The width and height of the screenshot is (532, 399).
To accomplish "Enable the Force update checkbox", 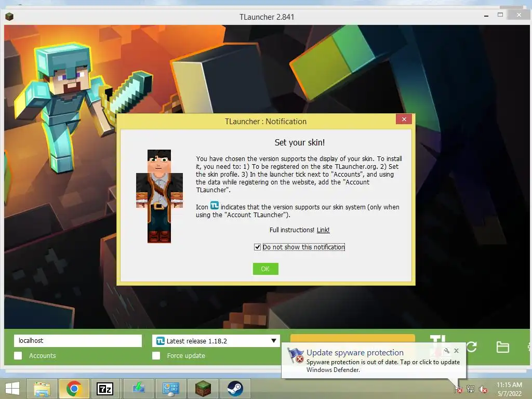I will click(x=156, y=355).
